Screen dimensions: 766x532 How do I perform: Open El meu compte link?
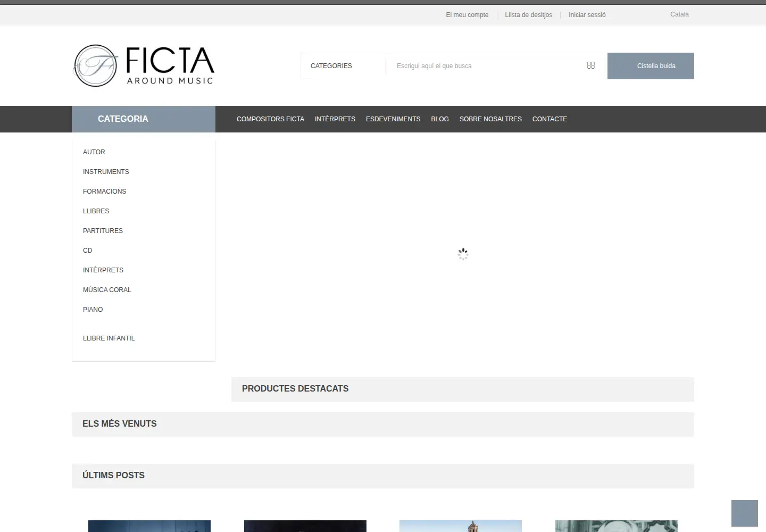click(x=467, y=15)
